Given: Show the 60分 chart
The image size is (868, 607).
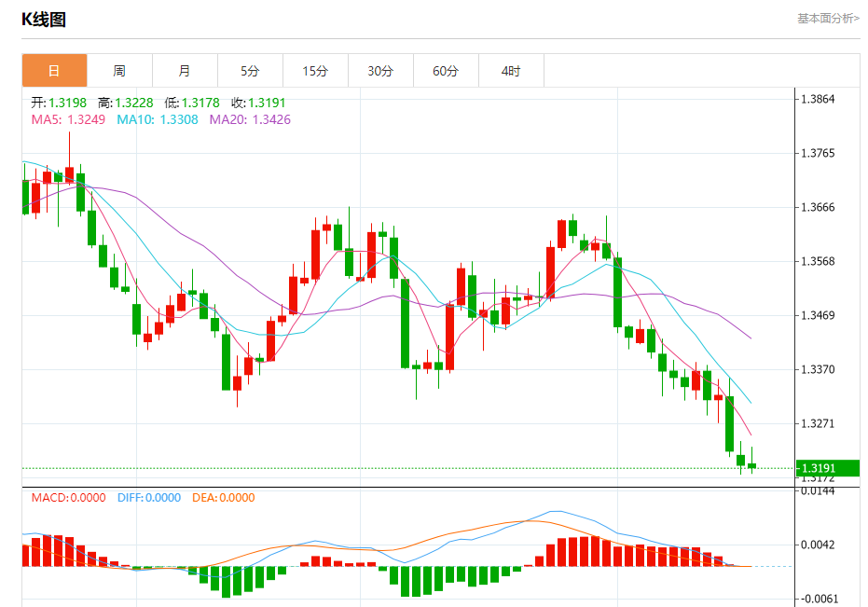Looking at the screenshot, I should (447, 71).
